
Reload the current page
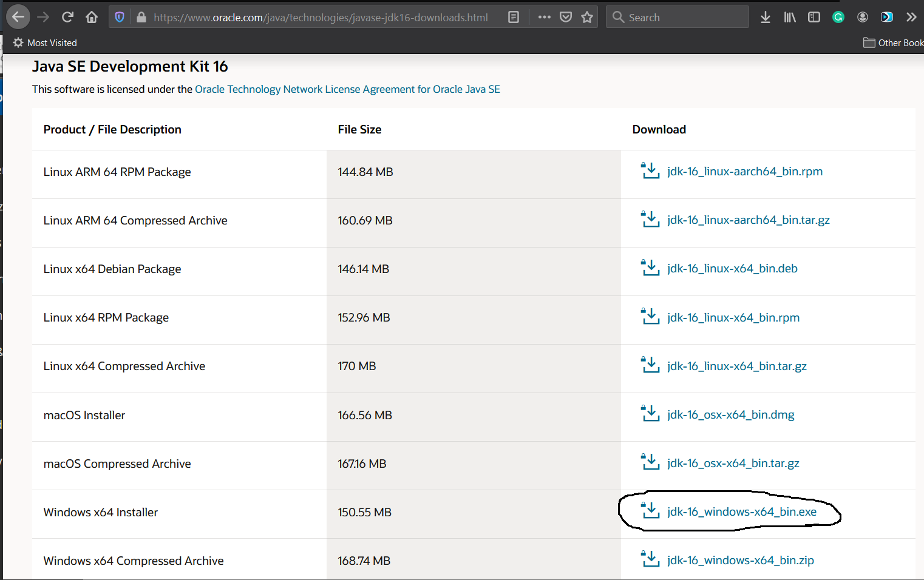click(67, 17)
